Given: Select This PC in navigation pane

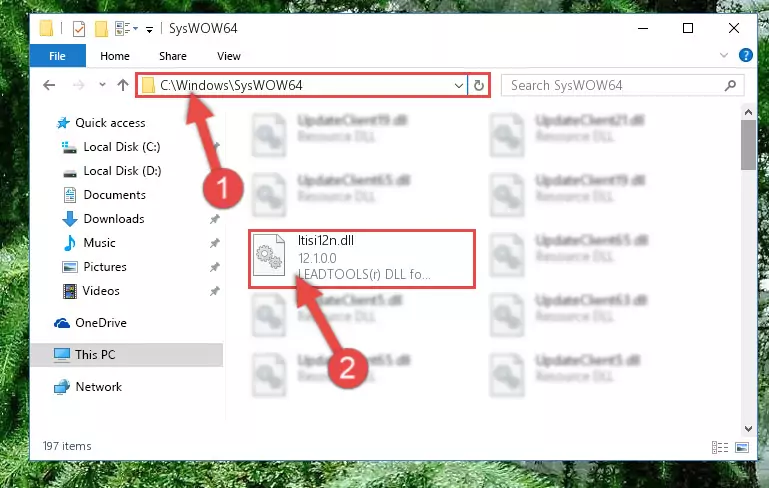Looking at the screenshot, I should [95, 355].
